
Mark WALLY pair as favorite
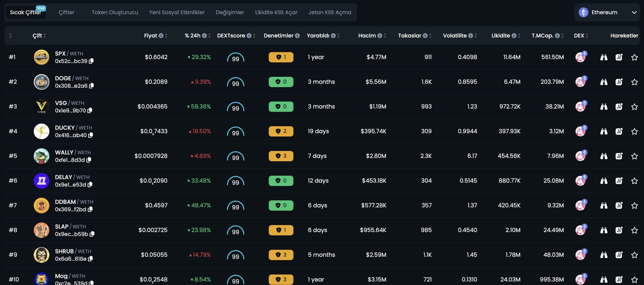634,156
